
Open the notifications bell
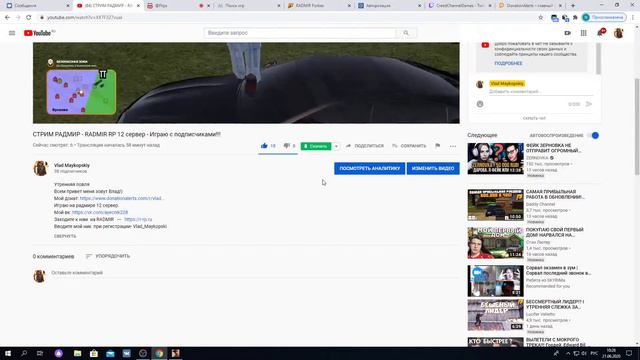[600, 33]
